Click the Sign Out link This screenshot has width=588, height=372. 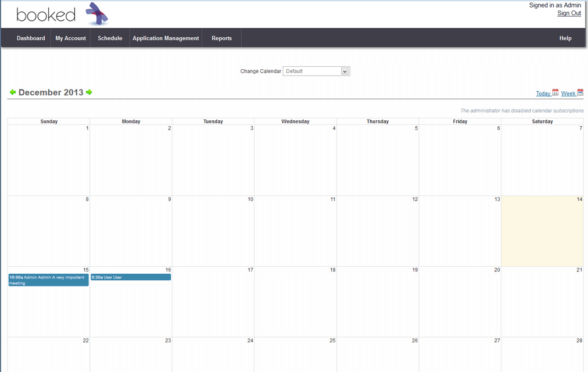tap(569, 13)
